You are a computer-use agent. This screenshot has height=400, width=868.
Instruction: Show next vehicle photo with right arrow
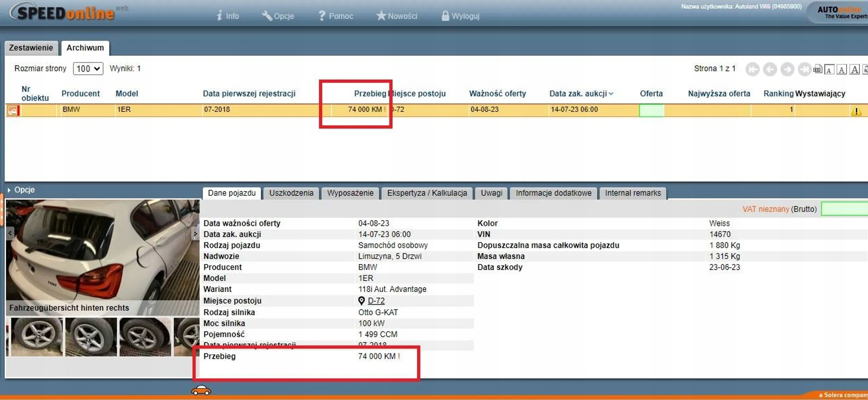[195, 234]
